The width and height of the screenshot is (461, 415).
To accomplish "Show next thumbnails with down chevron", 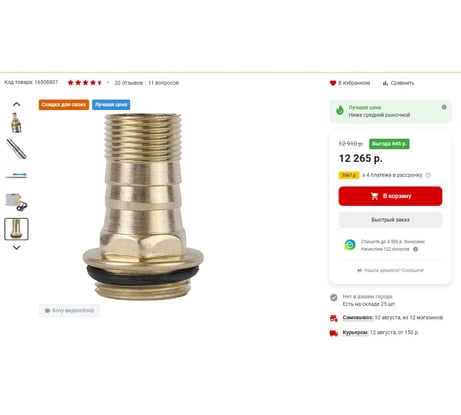I will (x=16, y=247).
